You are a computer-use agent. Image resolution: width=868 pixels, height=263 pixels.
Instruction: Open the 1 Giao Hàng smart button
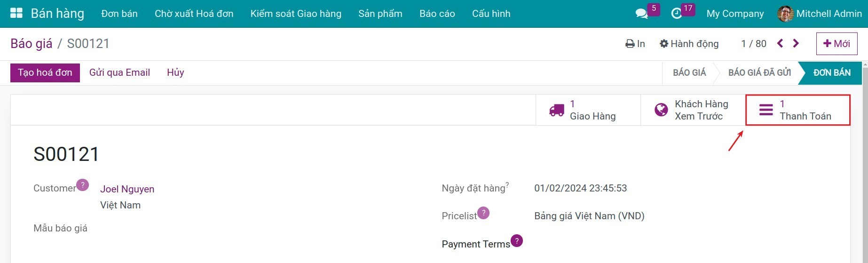point(588,110)
